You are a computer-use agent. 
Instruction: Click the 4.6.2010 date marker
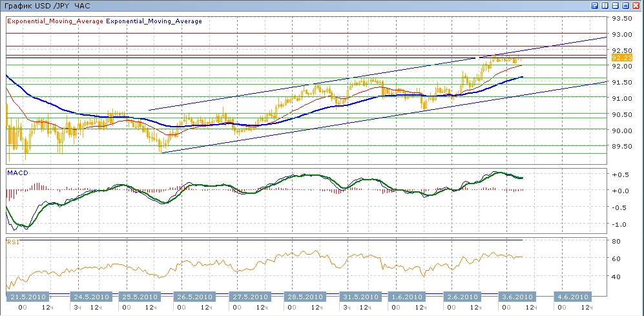coord(572,297)
